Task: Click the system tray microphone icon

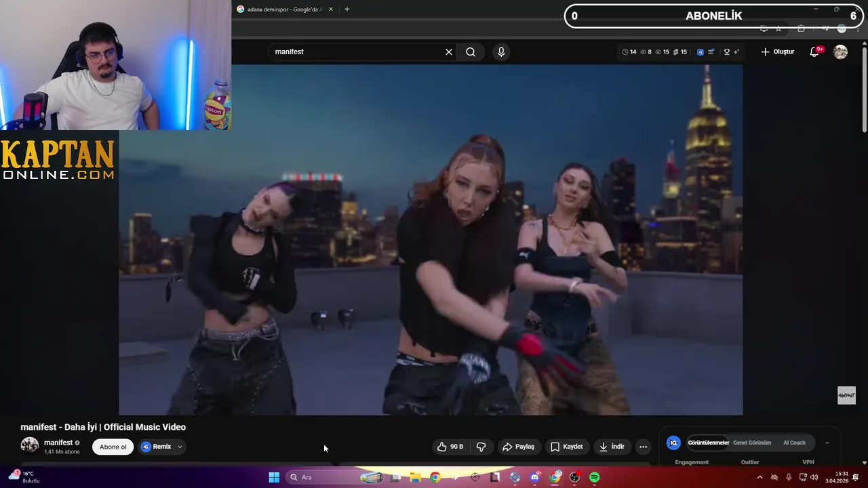Action: (x=788, y=477)
